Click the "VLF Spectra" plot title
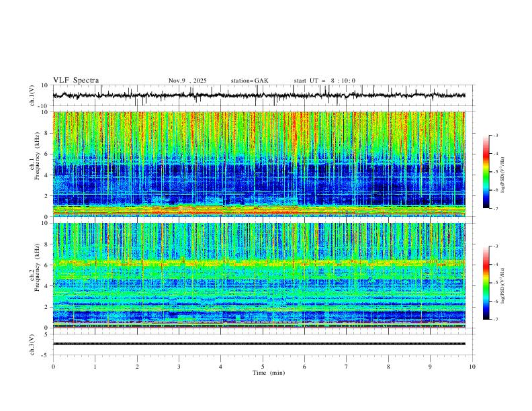The image size is (532, 411). [x=76, y=81]
